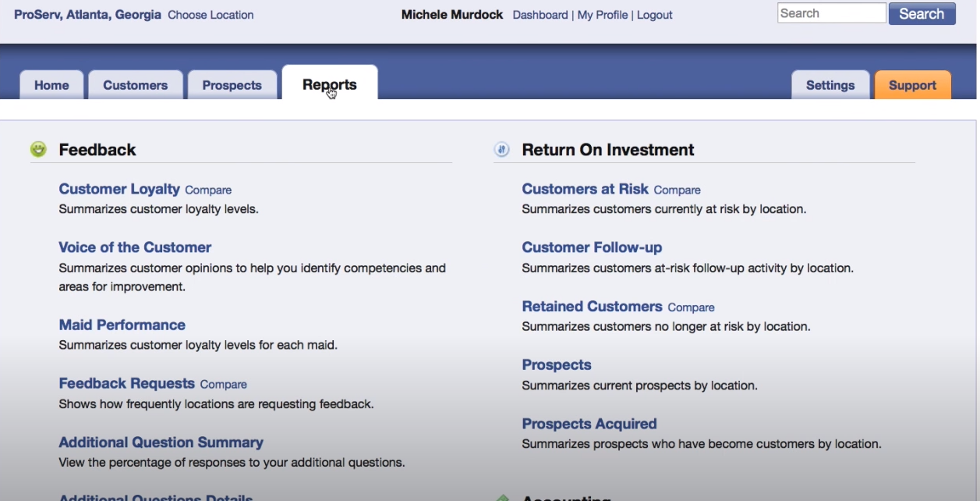980x501 pixels.
Task: Switch to the Customers tab
Action: coord(135,85)
